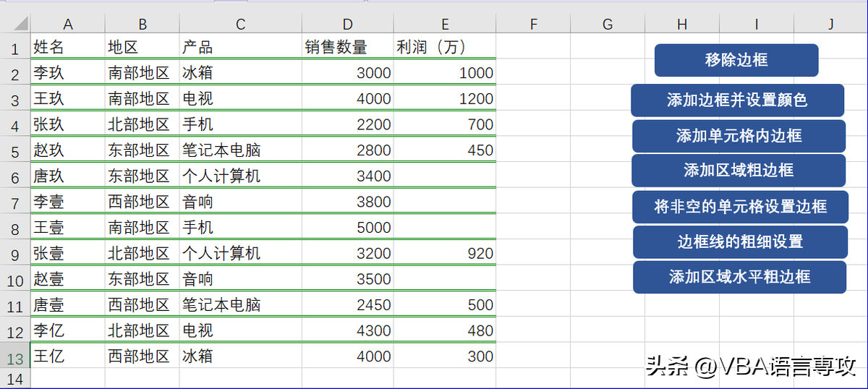This screenshot has height=389, width=868.
Task: Click the 移除边框 button
Action: click(x=736, y=60)
